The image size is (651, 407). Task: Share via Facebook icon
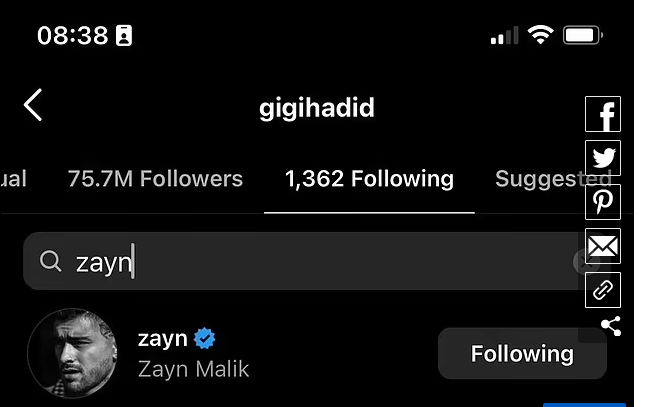[x=603, y=114]
